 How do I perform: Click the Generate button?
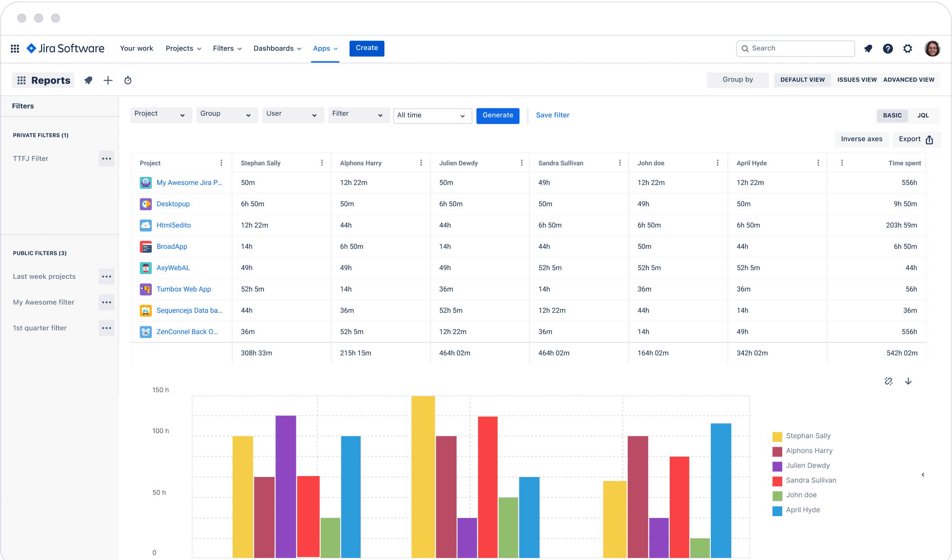point(498,116)
